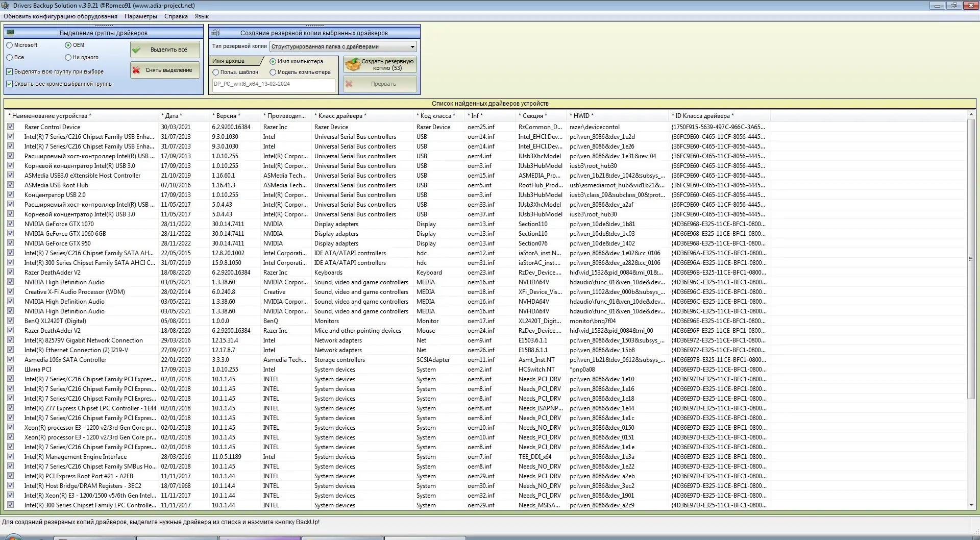
Task: Sort by "ID Класса драйвера" column header
Action: click(x=719, y=116)
